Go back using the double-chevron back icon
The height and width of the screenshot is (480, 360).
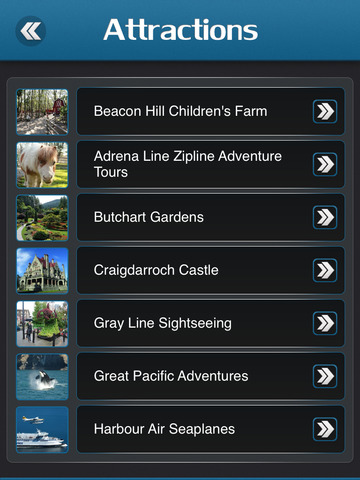31,31
